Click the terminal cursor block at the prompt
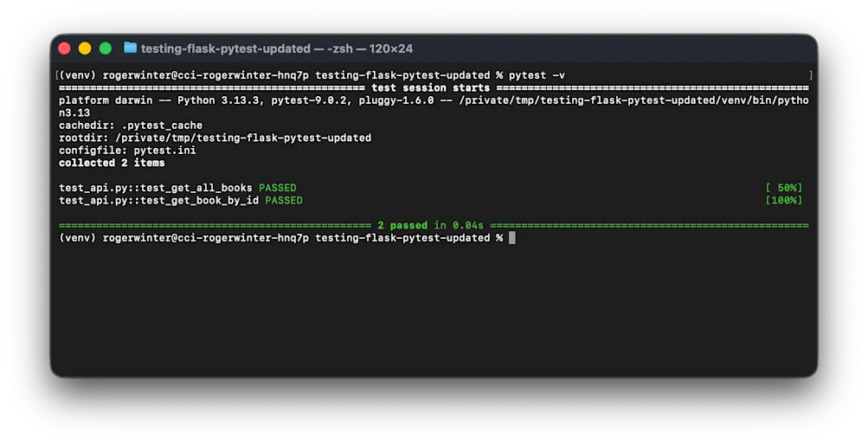The image size is (868, 444). tap(512, 238)
